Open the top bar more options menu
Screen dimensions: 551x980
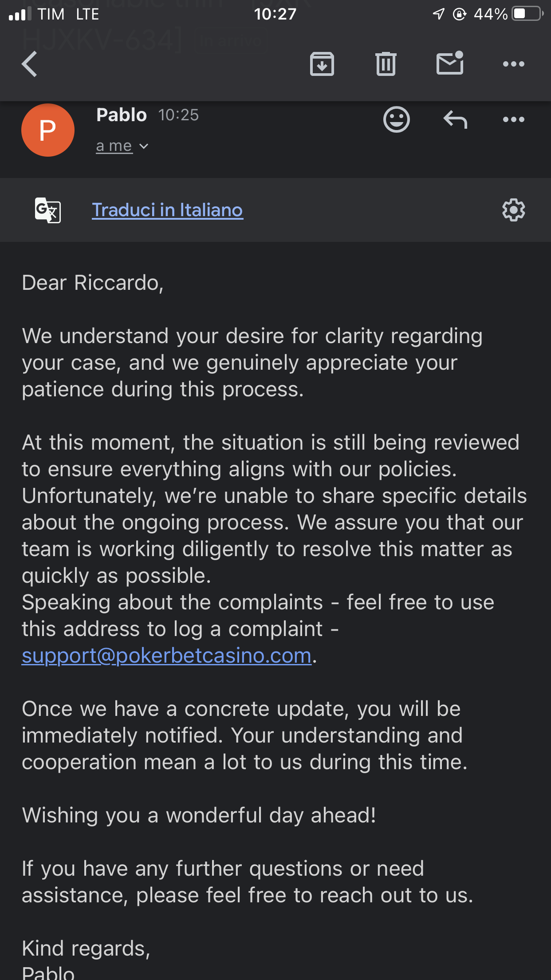coord(513,64)
